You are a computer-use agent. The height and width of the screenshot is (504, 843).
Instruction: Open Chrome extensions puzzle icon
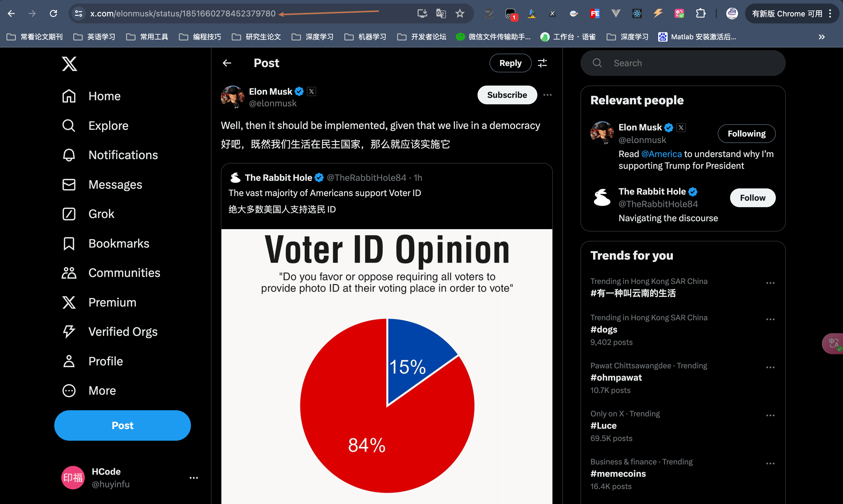pos(700,13)
